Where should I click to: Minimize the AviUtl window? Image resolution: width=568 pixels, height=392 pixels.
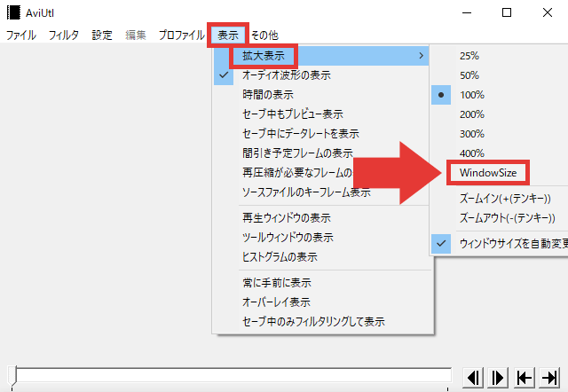(x=467, y=12)
